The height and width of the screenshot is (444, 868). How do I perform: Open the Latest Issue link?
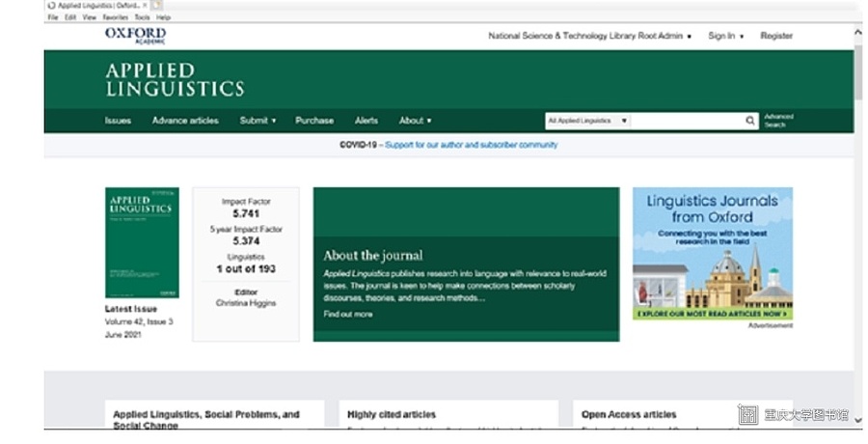point(131,309)
